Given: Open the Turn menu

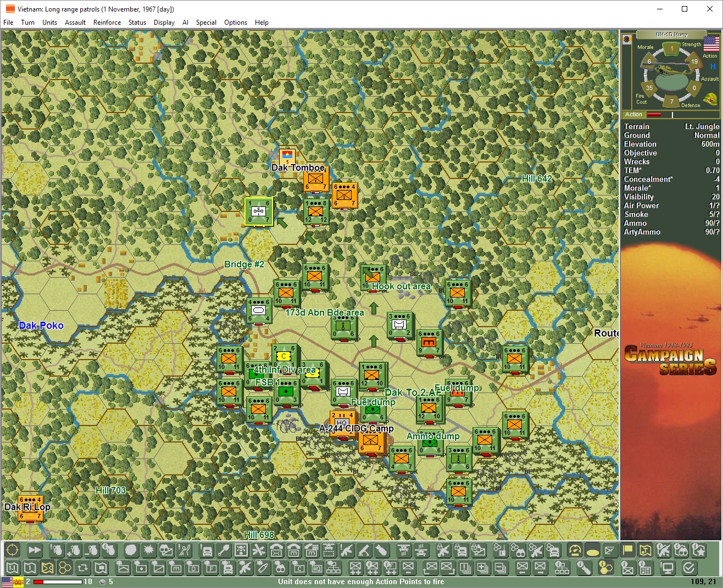Looking at the screenshot, I should (x=27, y=23).
